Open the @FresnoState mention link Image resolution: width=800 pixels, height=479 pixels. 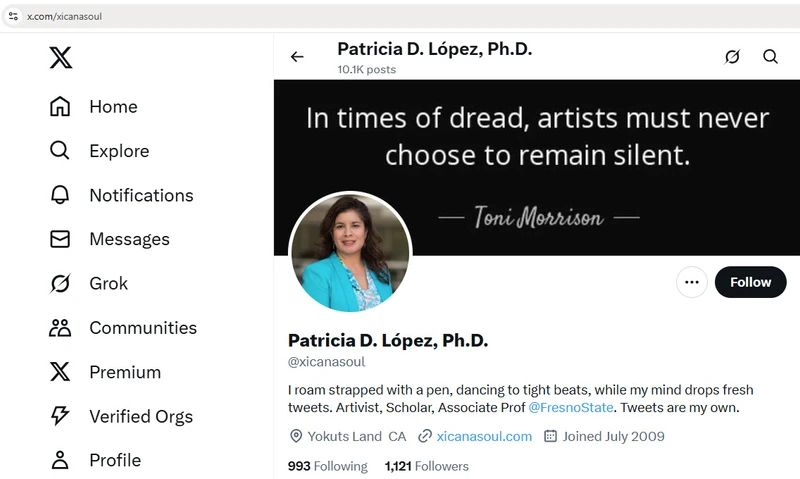[571, 408]
